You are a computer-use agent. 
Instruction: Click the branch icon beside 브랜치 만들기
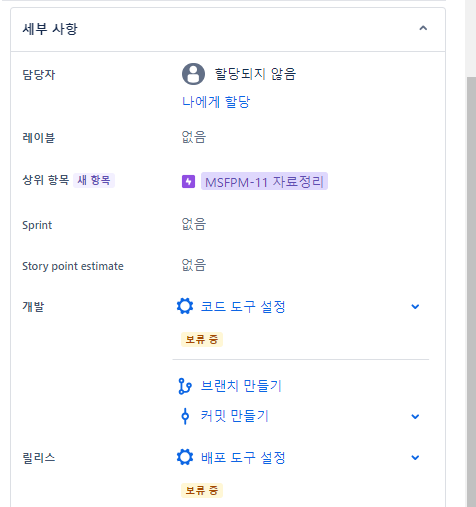click(x=185, y=386)
